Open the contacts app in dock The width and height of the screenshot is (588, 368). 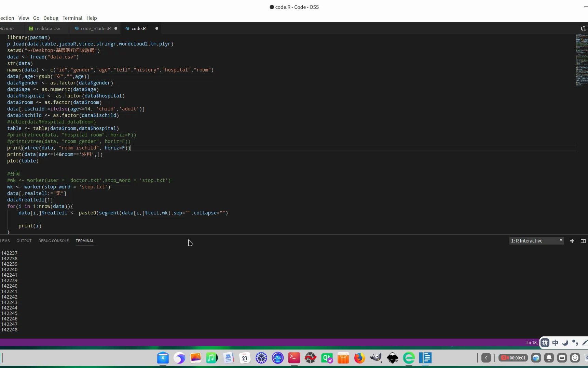point(228,358)
